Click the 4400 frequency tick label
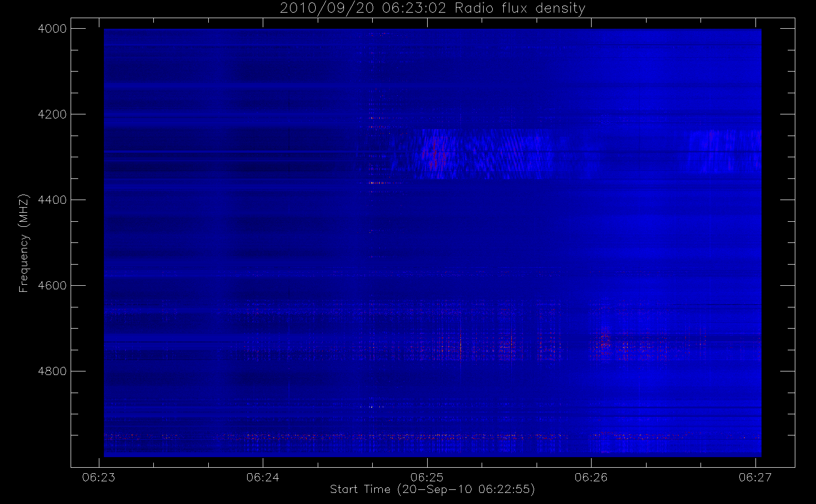 click(x=52, y=200)
